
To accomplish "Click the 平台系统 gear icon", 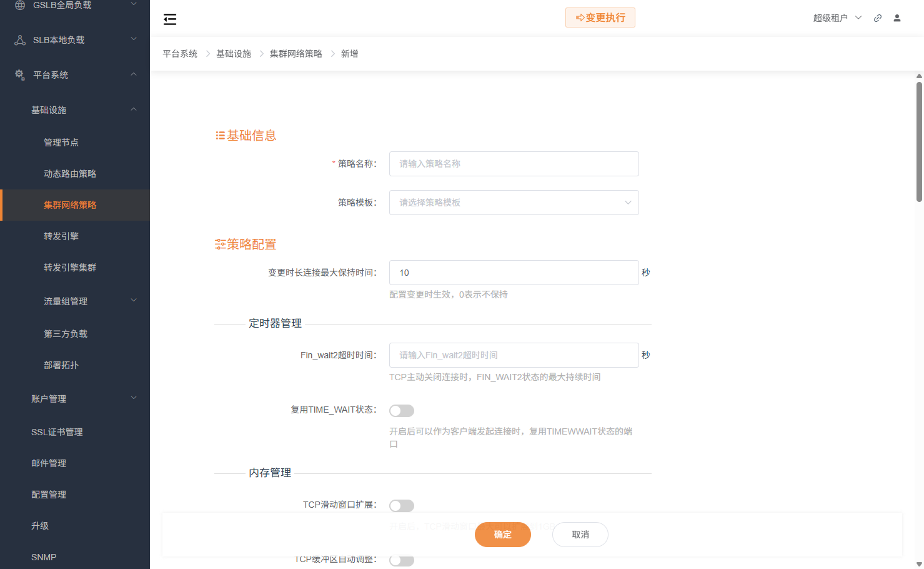I will (x=19, y=74).
